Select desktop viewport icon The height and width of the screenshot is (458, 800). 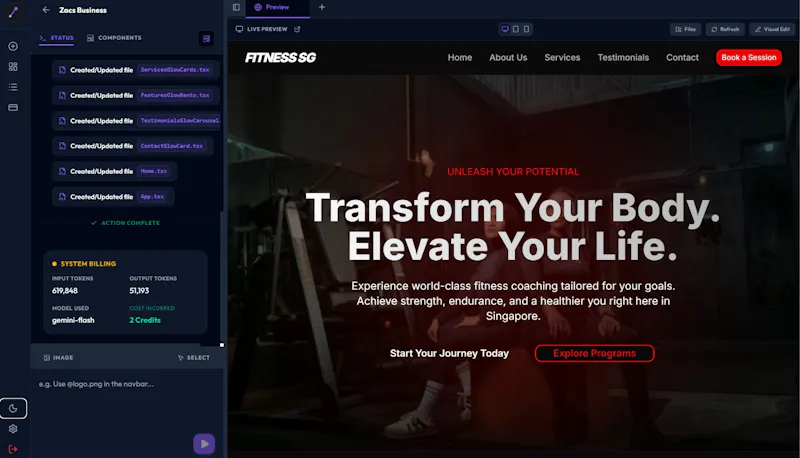tap(505, 29)
